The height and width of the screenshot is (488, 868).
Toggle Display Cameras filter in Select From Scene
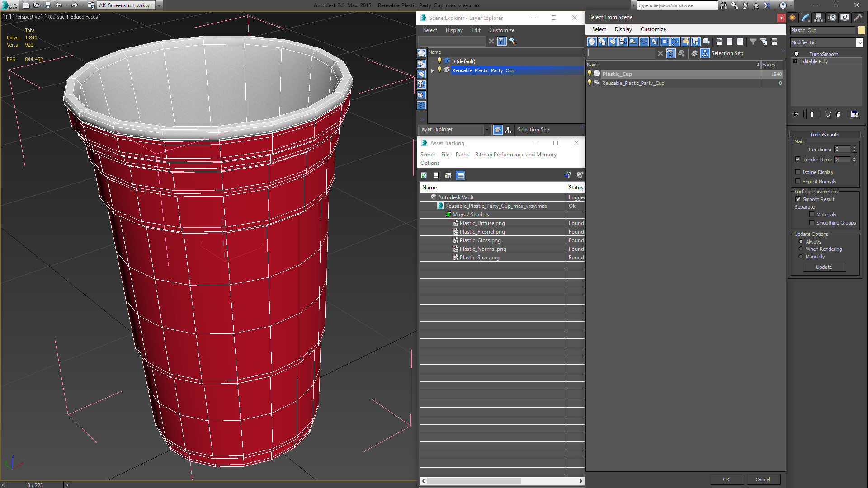[623, 42]
